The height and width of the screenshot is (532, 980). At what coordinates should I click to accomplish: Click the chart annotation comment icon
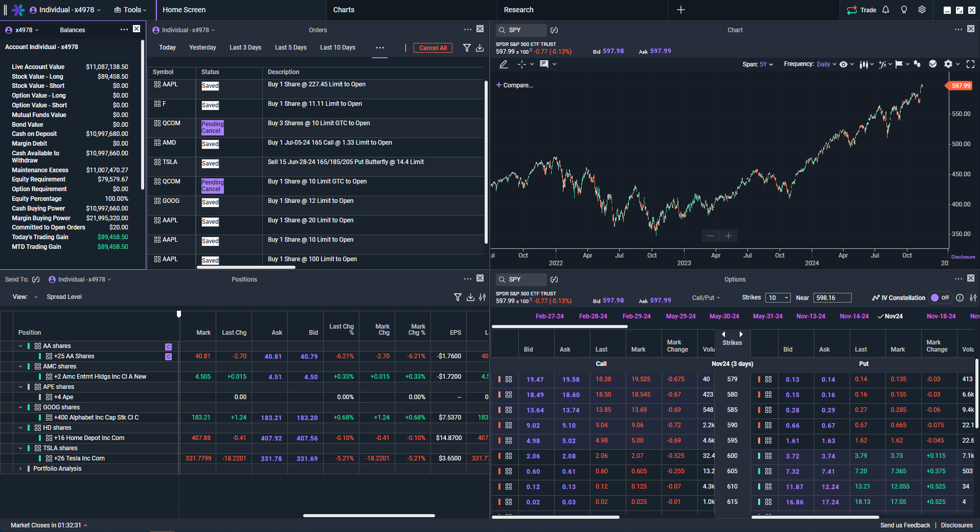tap(544, 64)
